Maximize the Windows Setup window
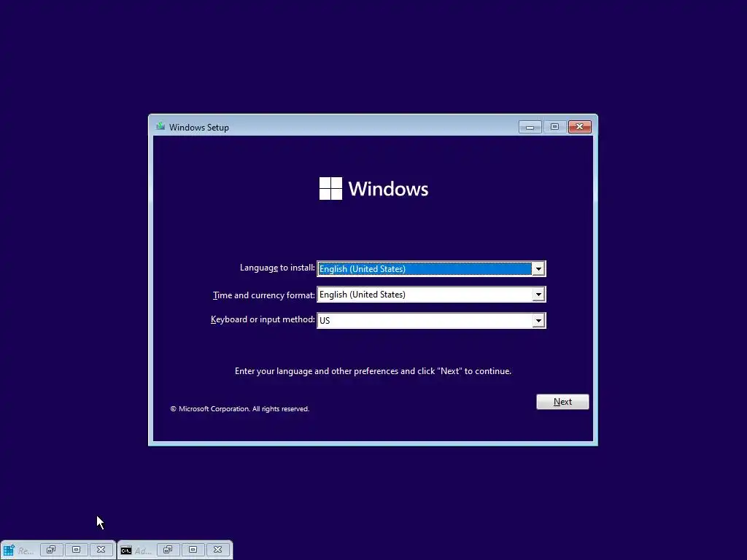747x560 pixels. 554,127
